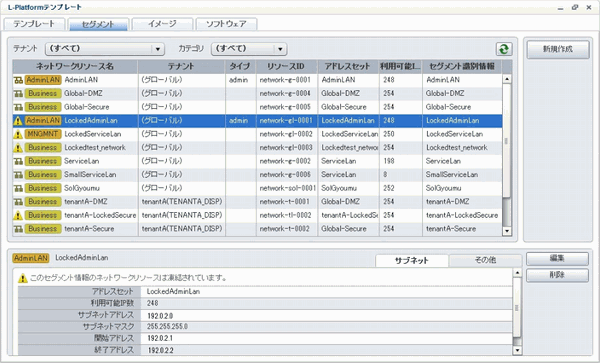600x363 pixels.
Task: Open the テナント dropdown
Action: pyautogui.click(x=104, y=49)
